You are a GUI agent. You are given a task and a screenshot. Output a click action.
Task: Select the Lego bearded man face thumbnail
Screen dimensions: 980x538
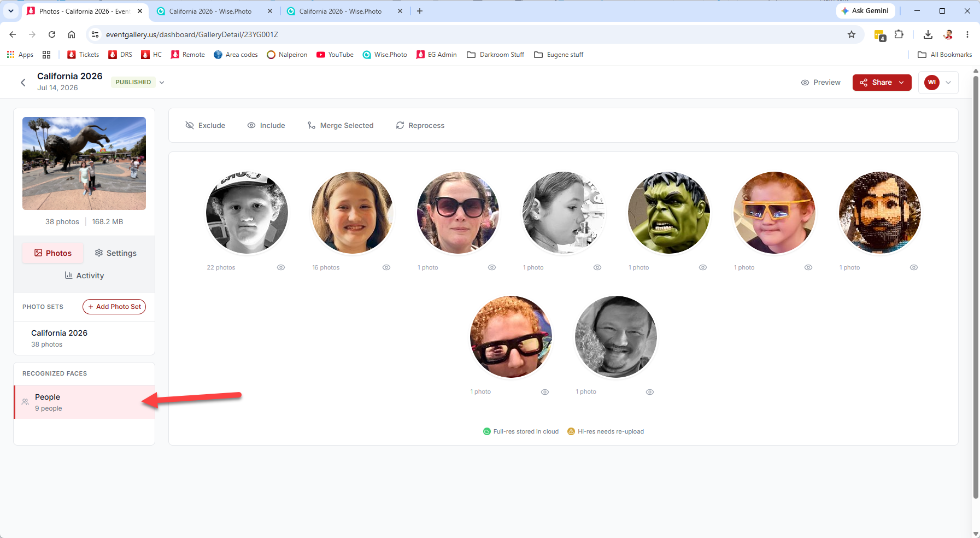coord(879,213)
